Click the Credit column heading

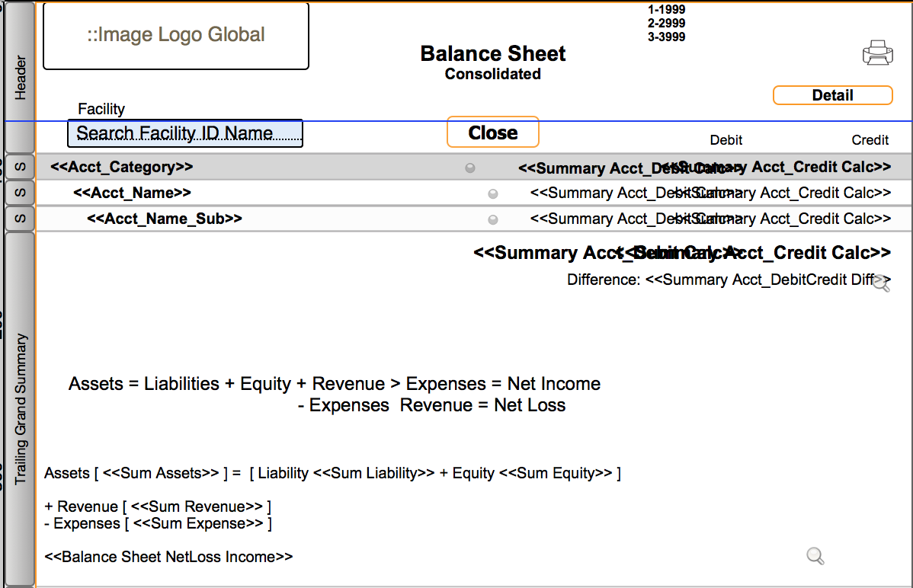tap(870, 140)
